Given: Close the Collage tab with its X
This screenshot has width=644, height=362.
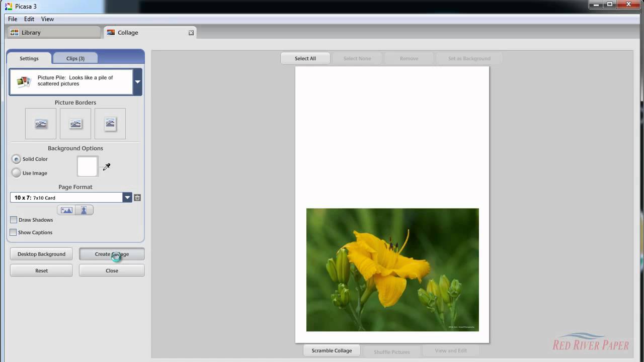Looking at the screenshot, I should pos(191,33).
